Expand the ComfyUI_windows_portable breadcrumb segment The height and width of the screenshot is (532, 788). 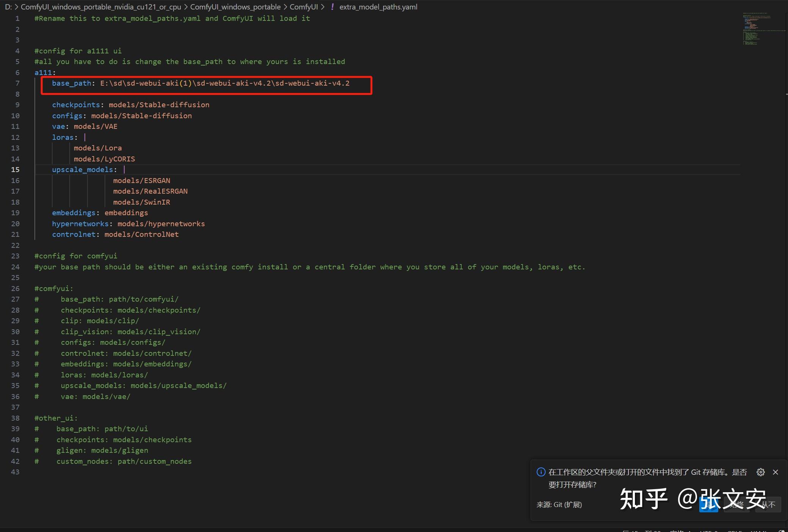(x=235, y=7)
